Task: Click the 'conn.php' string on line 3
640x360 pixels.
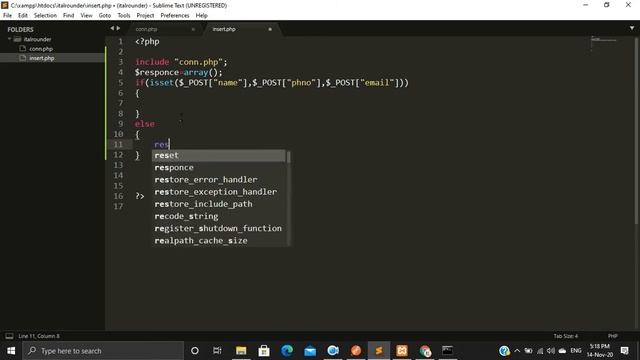Action: [198, 62]
